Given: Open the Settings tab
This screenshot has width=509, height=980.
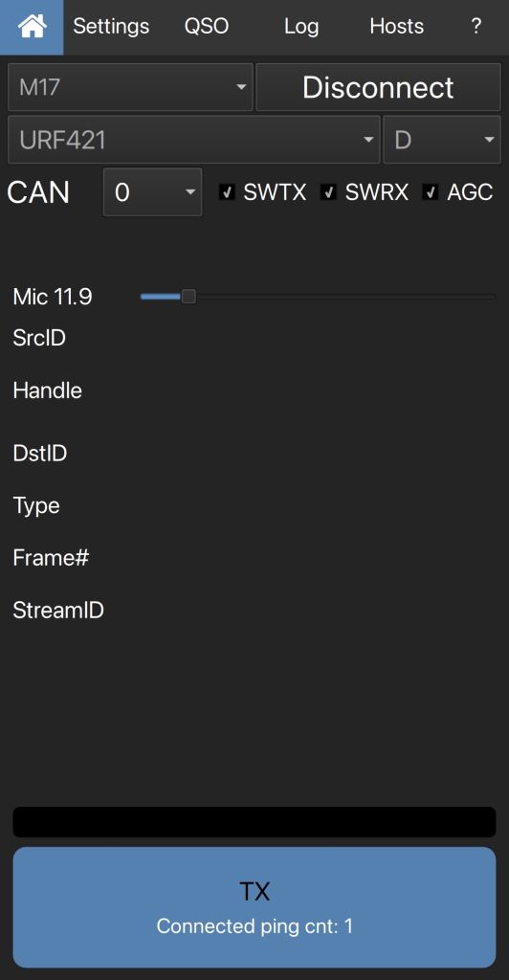Looking at the screenshot, I should [111, 26].
